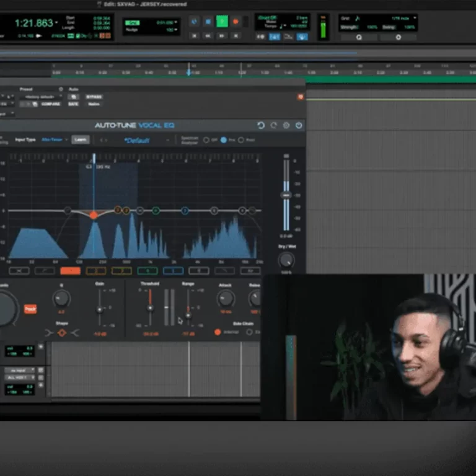Viewport: 476px width, 476px height.
Task: Click the BYPASS button in plugin header
Action: click(94, 97)
